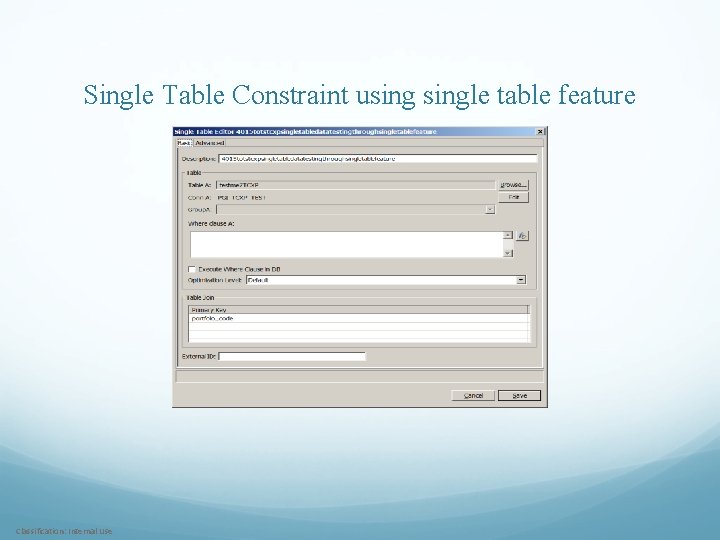Click the Edit button beside Conn A

(513, 197)
